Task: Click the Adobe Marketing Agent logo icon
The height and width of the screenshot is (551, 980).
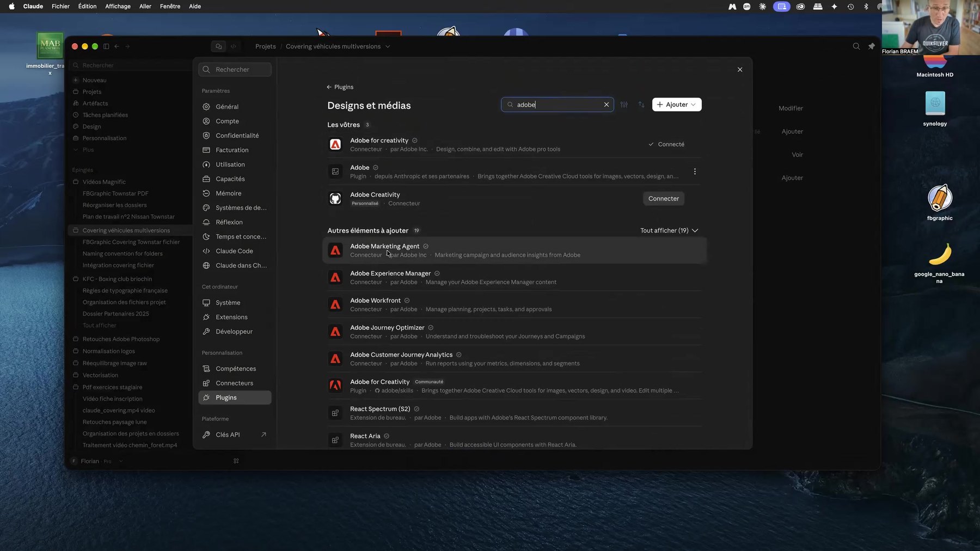Action: pos(335,250)
